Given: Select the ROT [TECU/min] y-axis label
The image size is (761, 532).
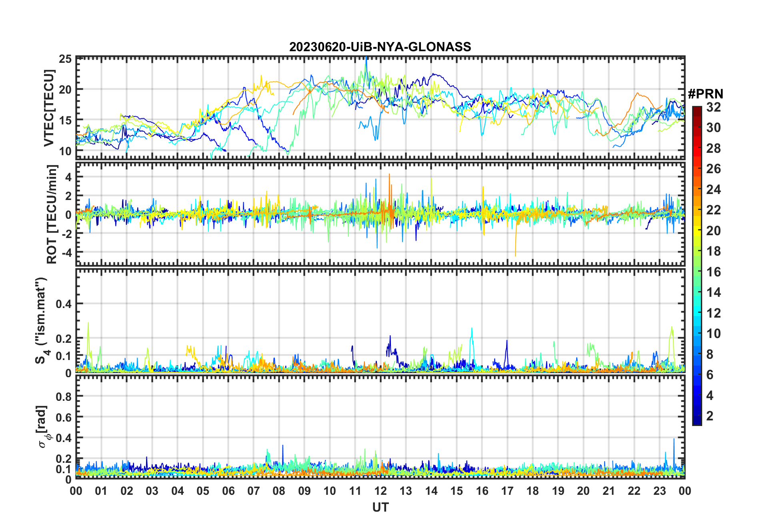Looking at the screenshot, I should [x=52, y=214].
